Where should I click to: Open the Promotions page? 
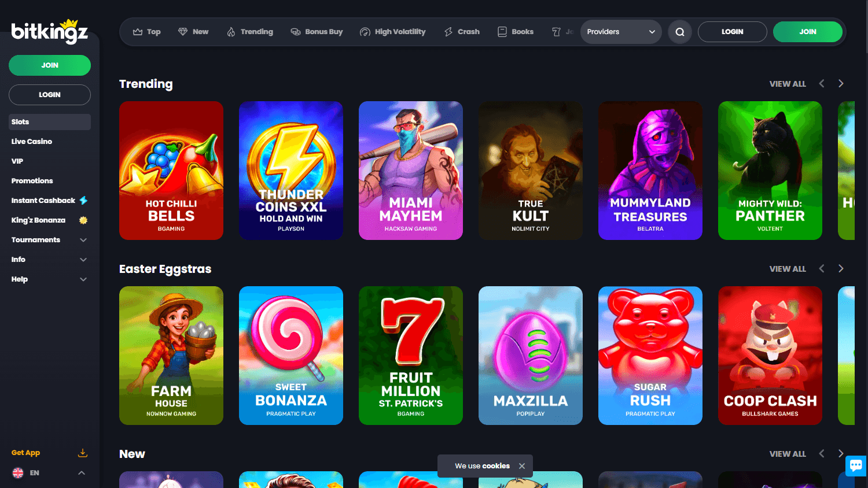(x=32, y=180)
